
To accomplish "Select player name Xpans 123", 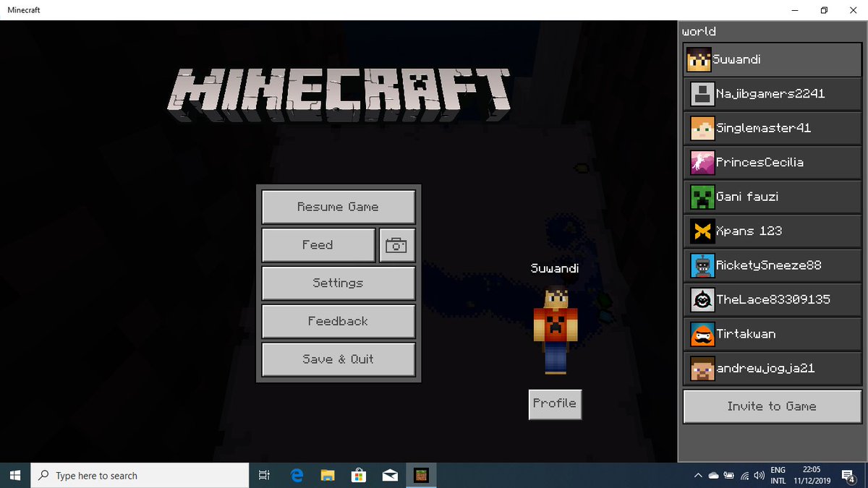I will click(749, 231).
